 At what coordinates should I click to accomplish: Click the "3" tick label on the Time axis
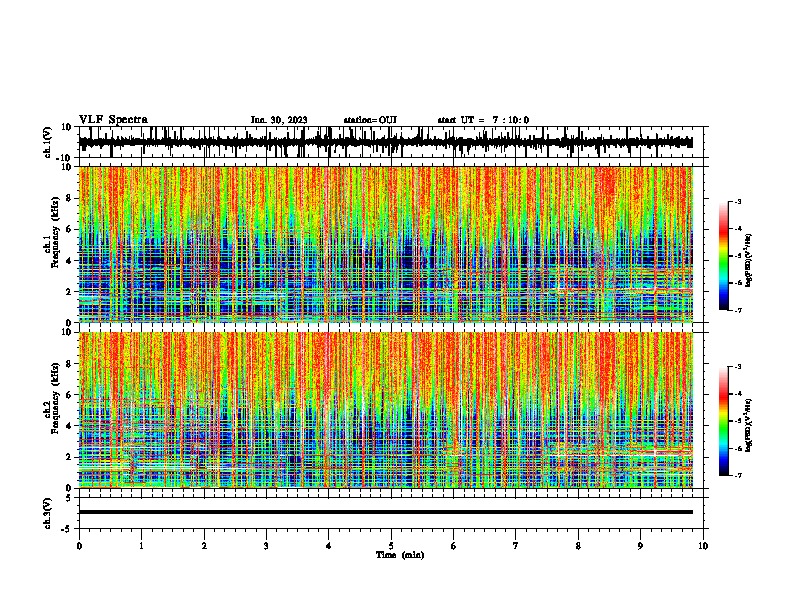[266, 546]
